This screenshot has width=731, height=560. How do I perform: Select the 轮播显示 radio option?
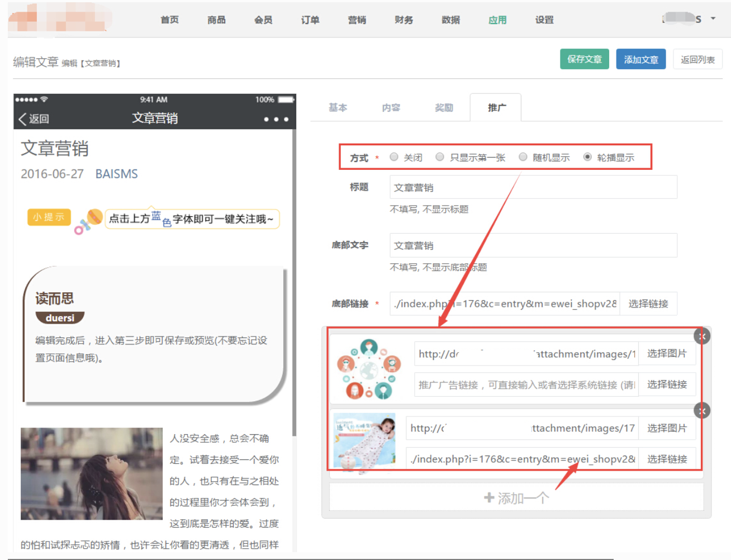[x=587, y=157]
